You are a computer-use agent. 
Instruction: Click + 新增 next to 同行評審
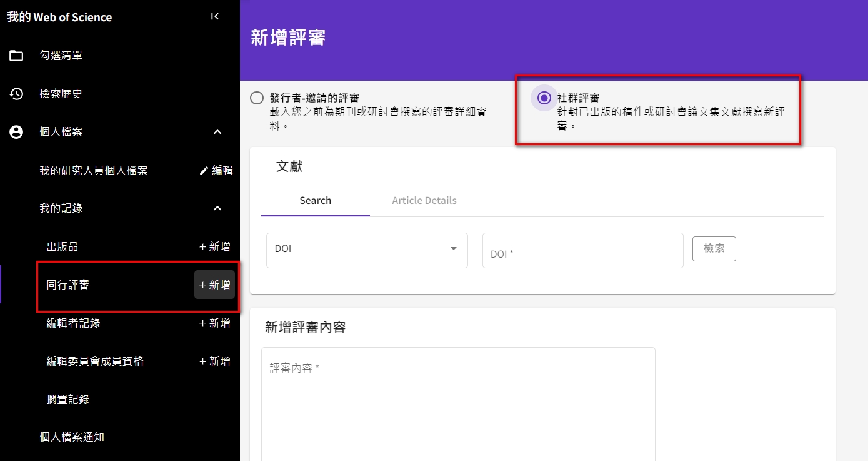(215, 285)
